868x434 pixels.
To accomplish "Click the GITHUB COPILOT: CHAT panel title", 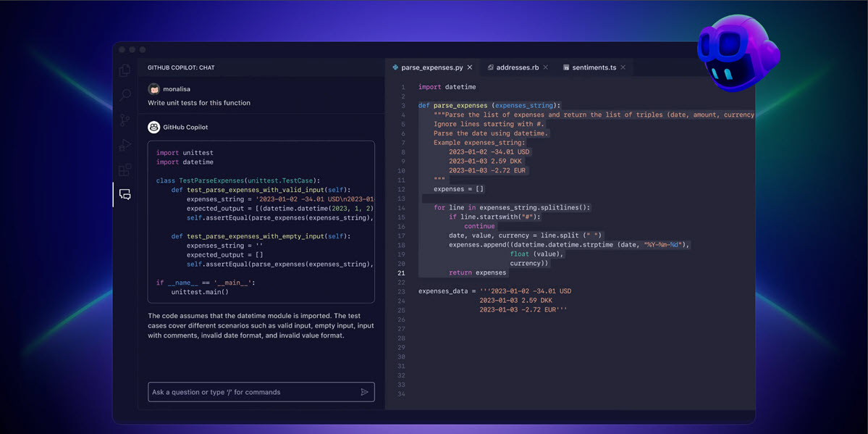I will pyautogui.click(x=180, y=67).
